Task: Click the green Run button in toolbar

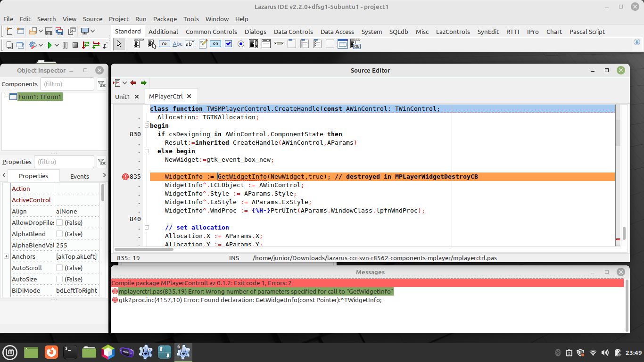Action: click(x=50, y=45)
